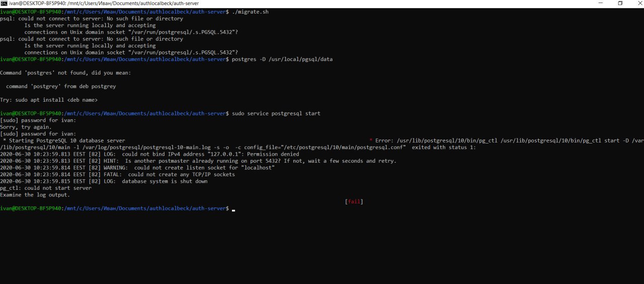This screenshot has width=644, height=284.
Task: Maximize the terminal window
Action: (x=620, y=3)
